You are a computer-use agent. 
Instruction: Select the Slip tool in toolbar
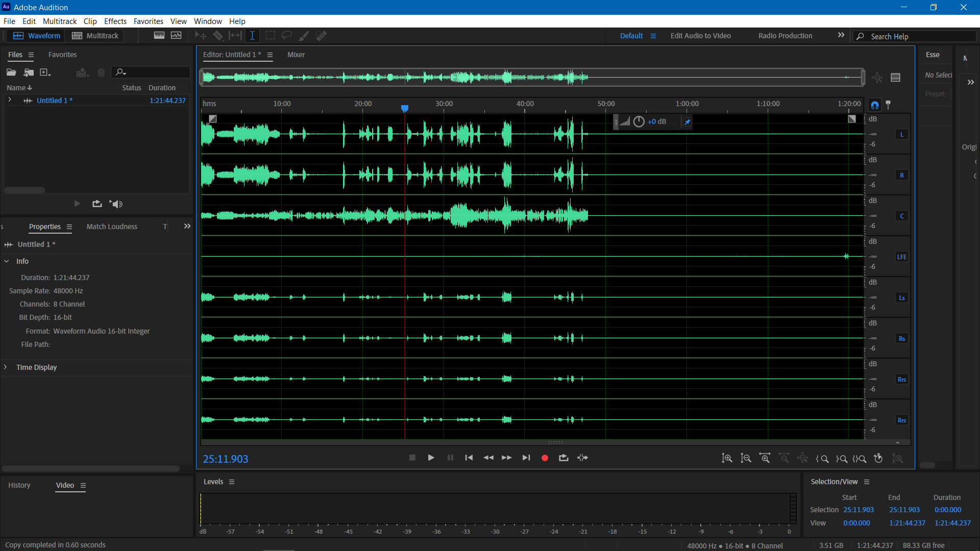point(235,36)
